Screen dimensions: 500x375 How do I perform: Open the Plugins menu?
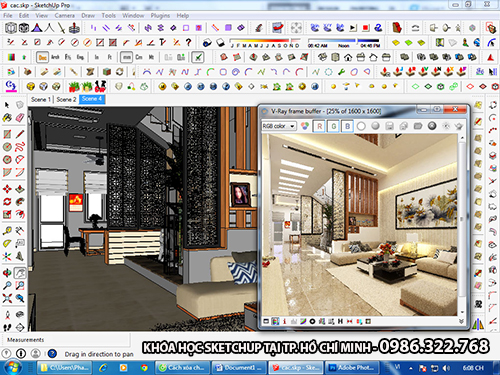coord(160,16)
